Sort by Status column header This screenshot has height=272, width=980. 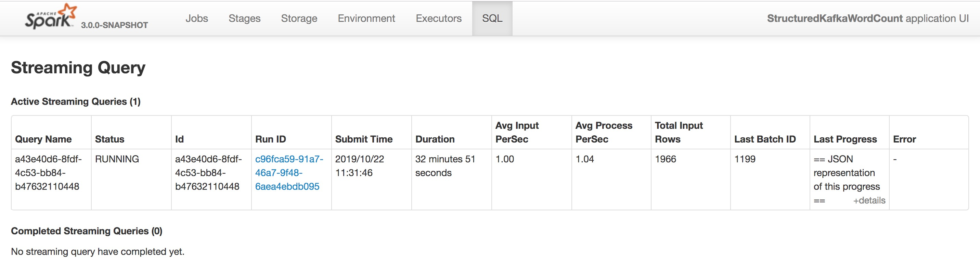[x=109, y=139]
